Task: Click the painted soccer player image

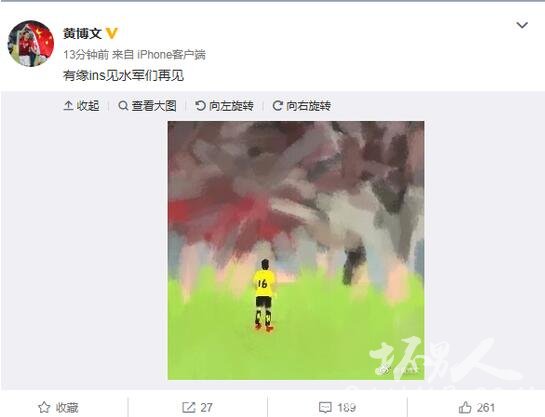Action: pos(296,250)
